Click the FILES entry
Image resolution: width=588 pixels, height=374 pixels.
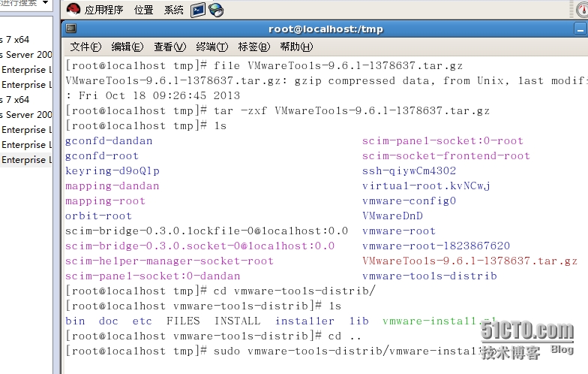point(183,321)
